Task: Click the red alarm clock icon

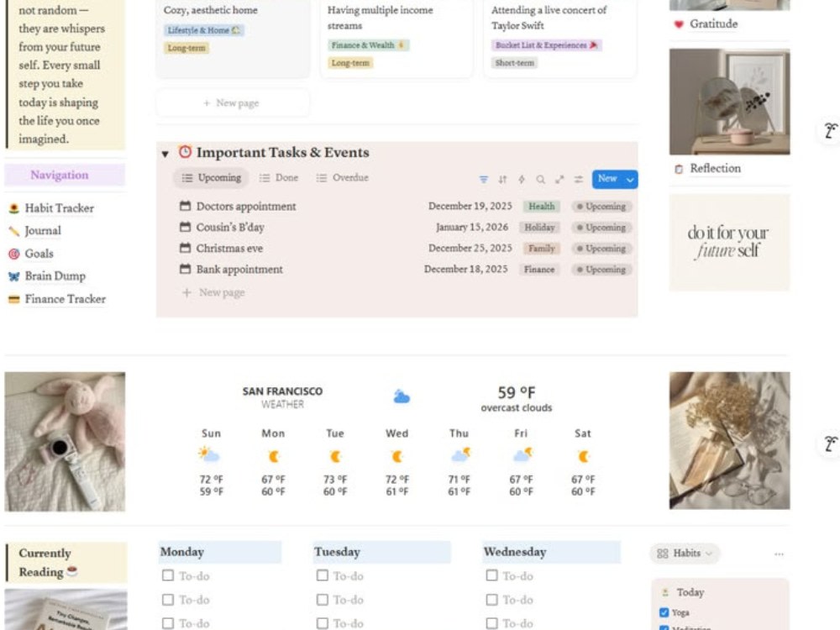Action: [x=185, y=151]
